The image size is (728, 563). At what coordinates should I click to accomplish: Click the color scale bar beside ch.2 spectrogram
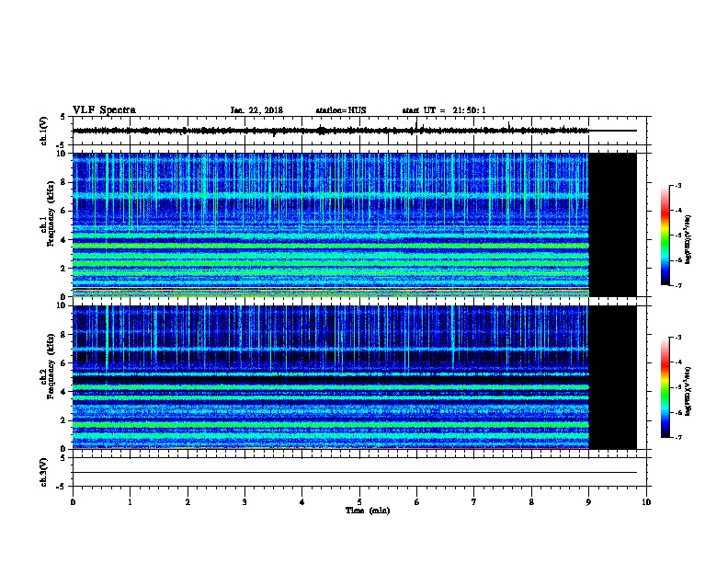(665, 387)
